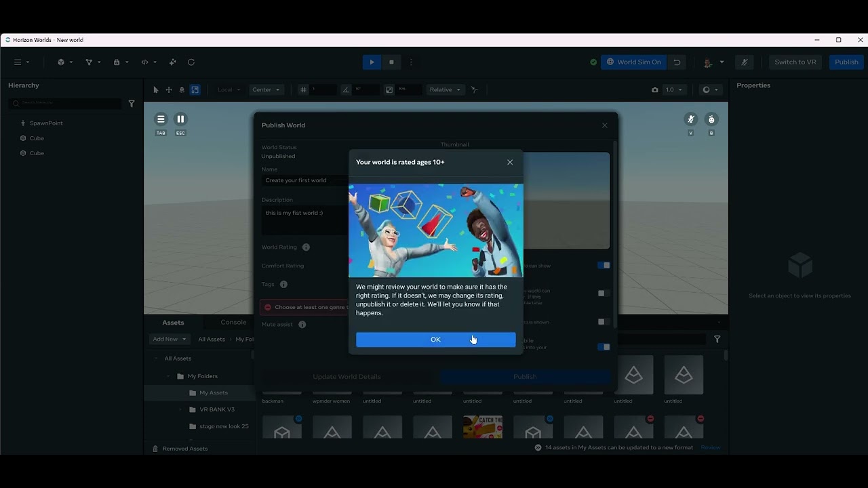Open the Local coordinate dropdown
This screenshot has height=488, width=868.
pos(229,89)
